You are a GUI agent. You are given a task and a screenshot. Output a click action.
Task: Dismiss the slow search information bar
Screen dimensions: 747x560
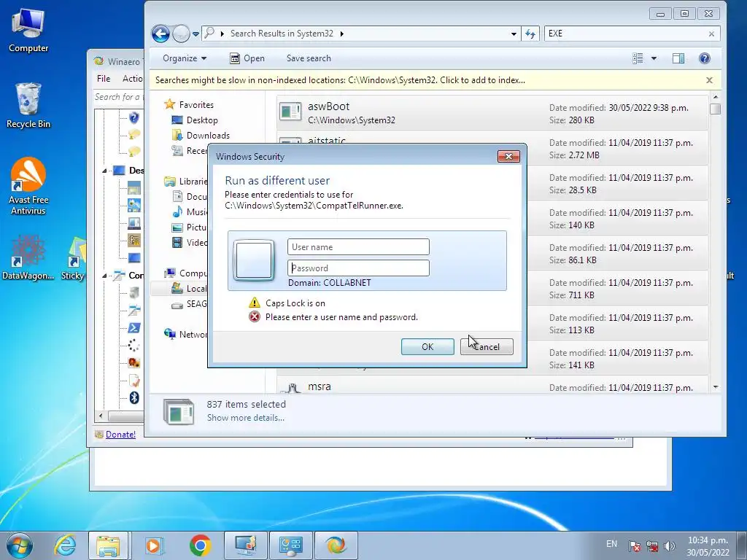709,80
